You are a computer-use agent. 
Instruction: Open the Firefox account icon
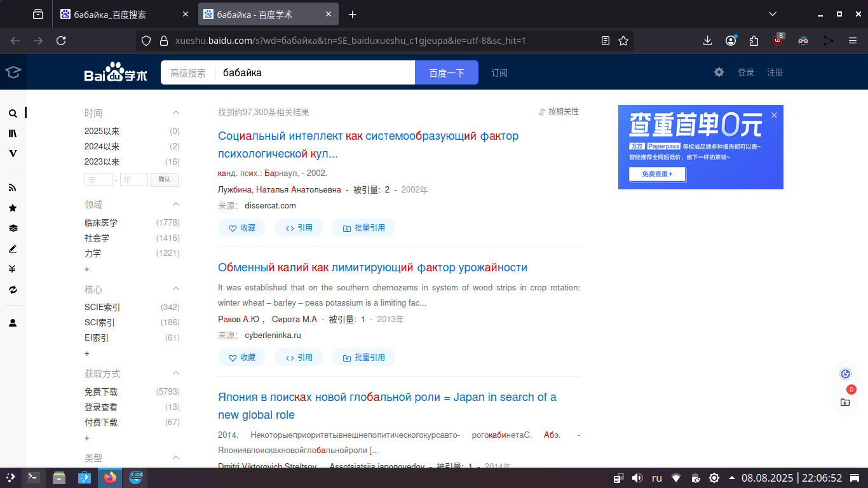coord(731,41)
